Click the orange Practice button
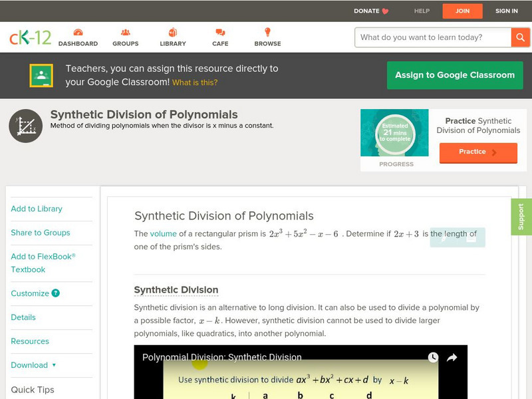Screen dimensions: 532x399 tap(477, 152)
